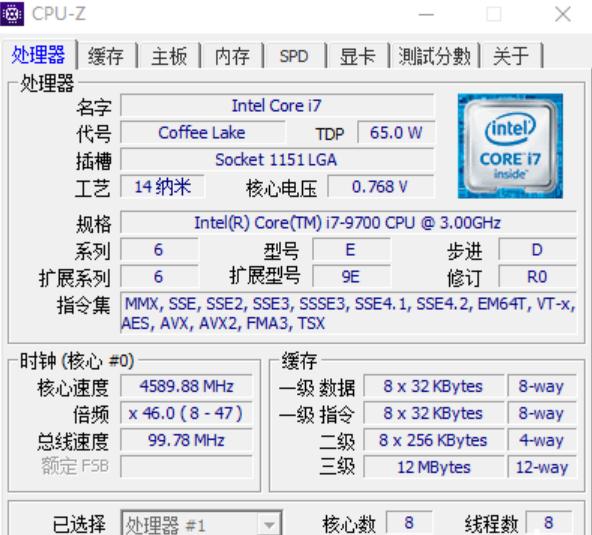592x535 pixels.
Task: Minimize the CPU-Z window
Action: (x=427, y=15)
